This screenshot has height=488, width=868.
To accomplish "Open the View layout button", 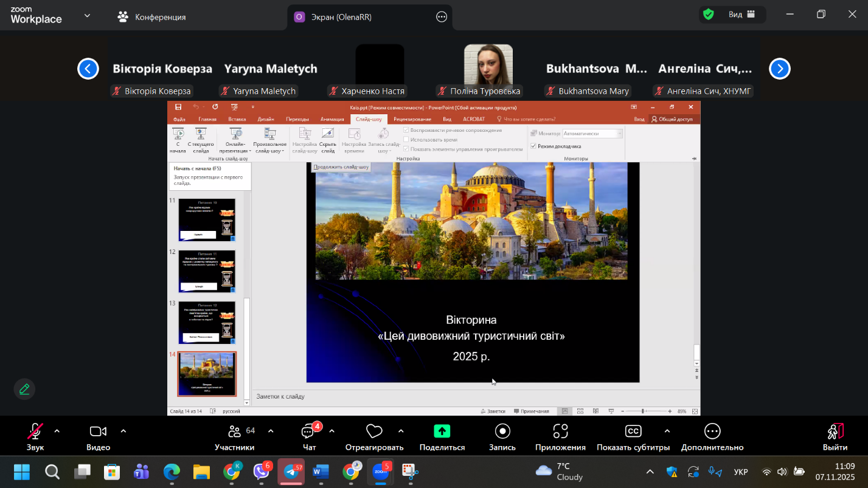I will click(x=741, y=15).
